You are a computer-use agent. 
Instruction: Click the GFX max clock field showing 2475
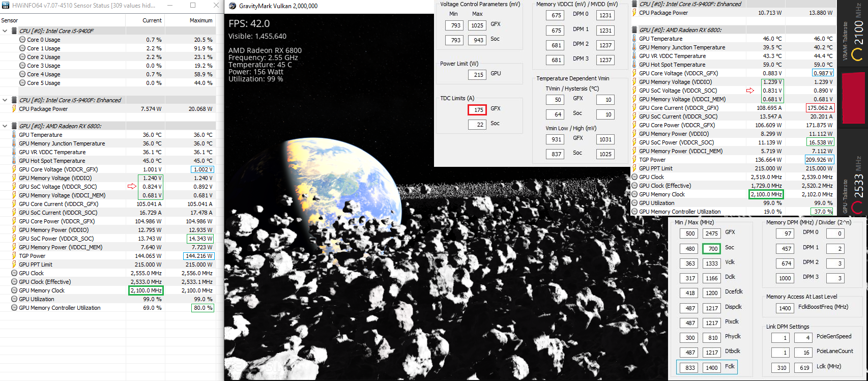711,234
